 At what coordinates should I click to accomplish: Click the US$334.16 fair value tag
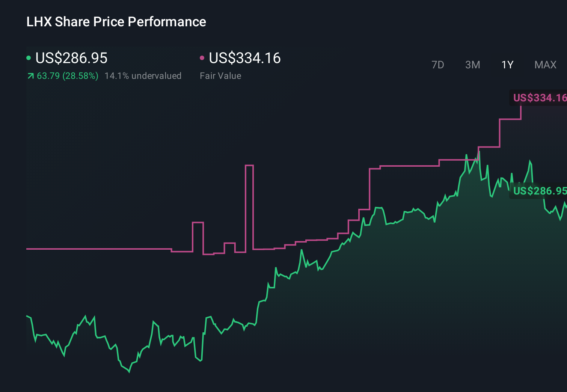tap(540, 98)
